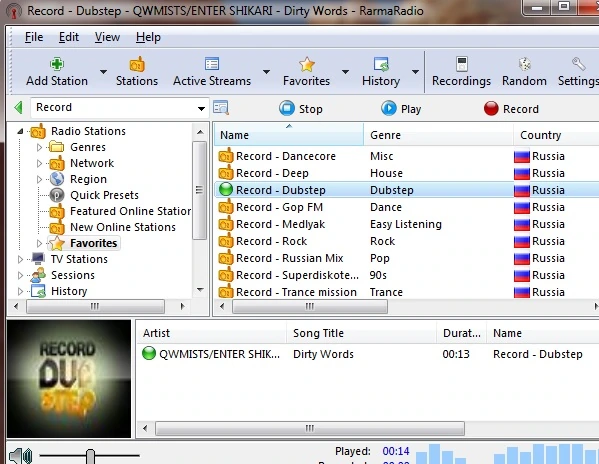Screen dimensions: 599x464
Task: Start recording with red Record button
Action: click(511, 108)
